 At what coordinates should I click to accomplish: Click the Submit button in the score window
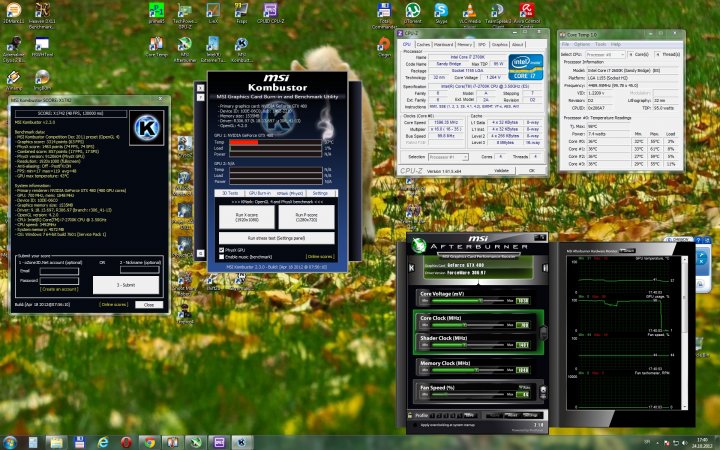coord(126,285)
